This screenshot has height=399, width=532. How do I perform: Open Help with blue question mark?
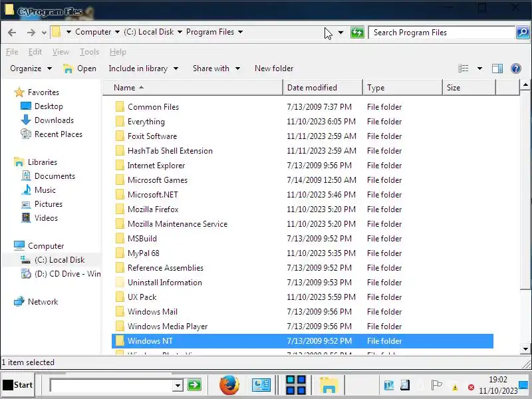516,68
